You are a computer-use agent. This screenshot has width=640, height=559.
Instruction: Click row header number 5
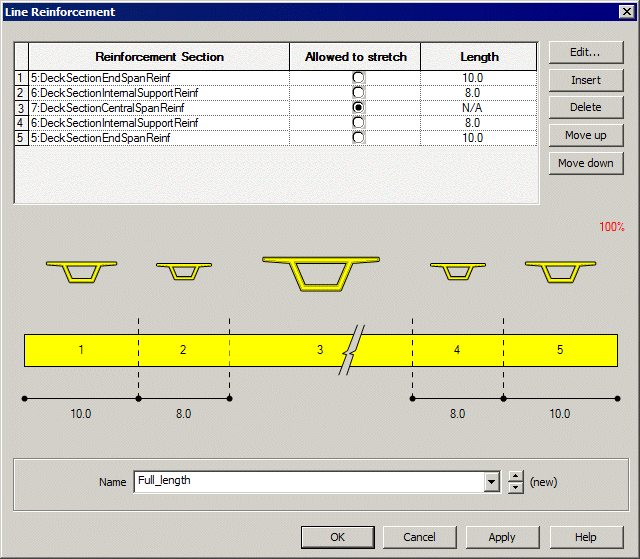[21, 138]
